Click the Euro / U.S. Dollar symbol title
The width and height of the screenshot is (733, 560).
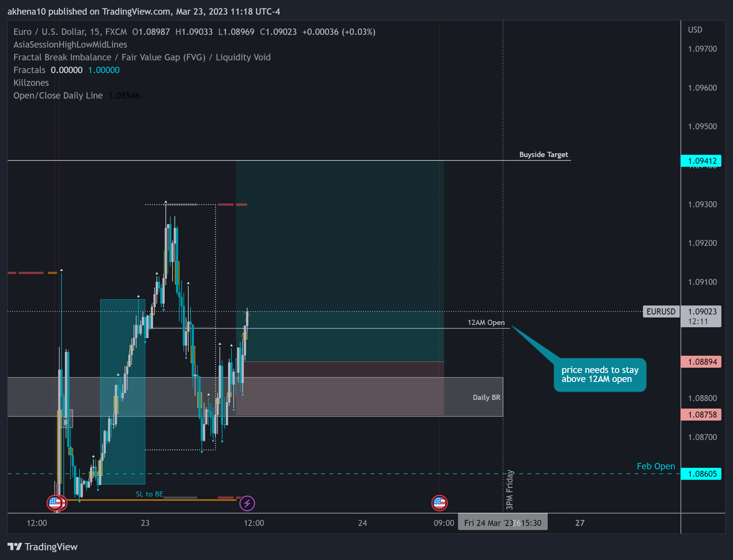pos(70,32)
